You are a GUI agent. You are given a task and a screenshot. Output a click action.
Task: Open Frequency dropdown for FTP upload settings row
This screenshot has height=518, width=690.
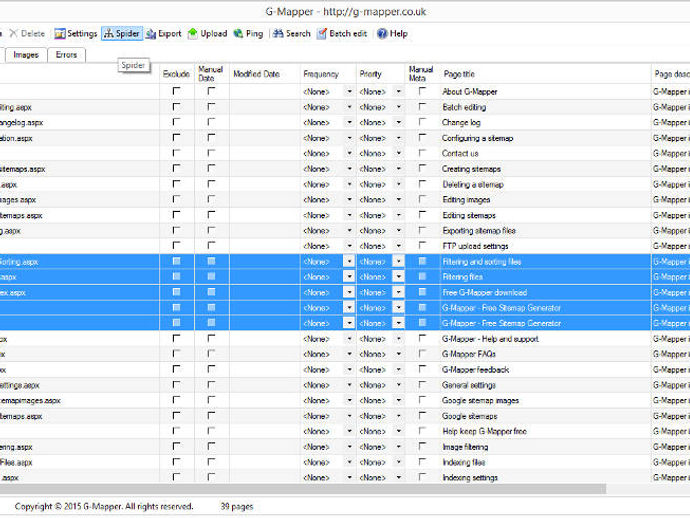pos(349,246)
